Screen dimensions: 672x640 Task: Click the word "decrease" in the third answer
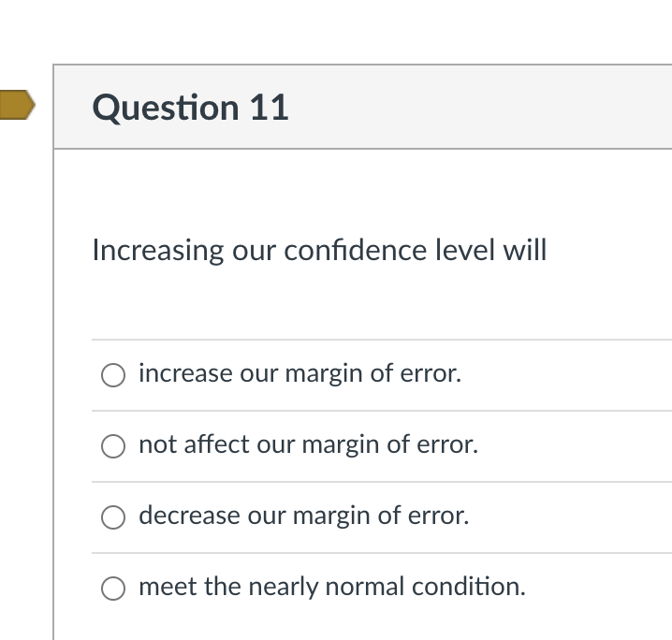pyautogui.click(x=189, y=516)
